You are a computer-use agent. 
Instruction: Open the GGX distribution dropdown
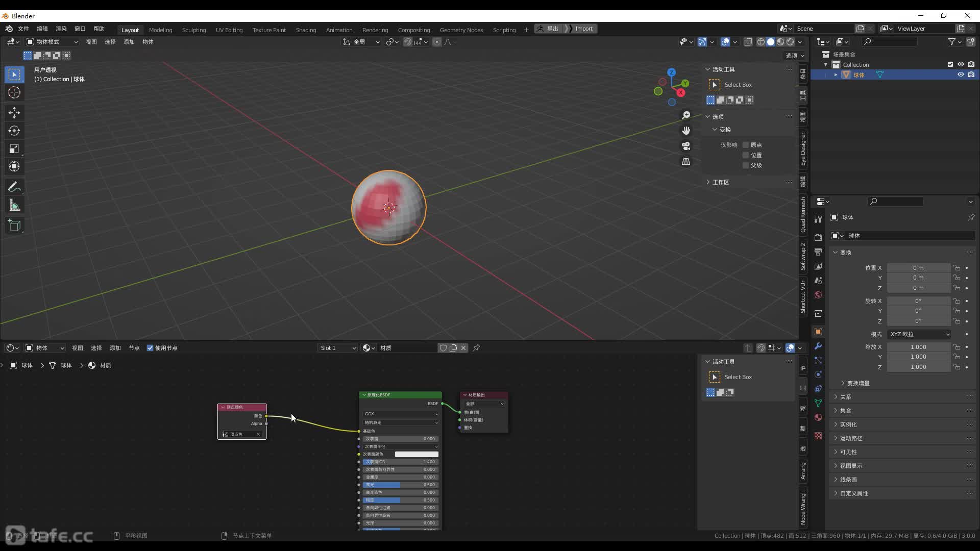[x=401, y=414]
